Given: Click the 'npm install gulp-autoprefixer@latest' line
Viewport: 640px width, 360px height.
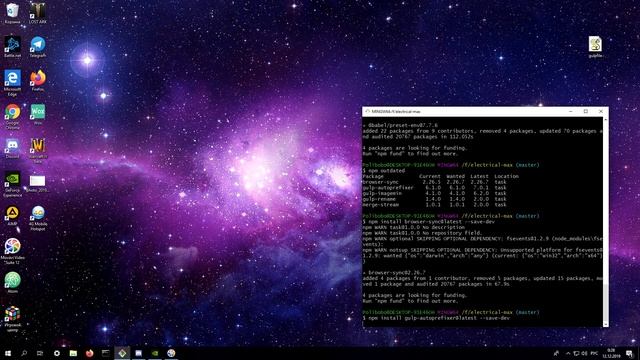Looking at the screenshot, I should (x=436, y=318).
